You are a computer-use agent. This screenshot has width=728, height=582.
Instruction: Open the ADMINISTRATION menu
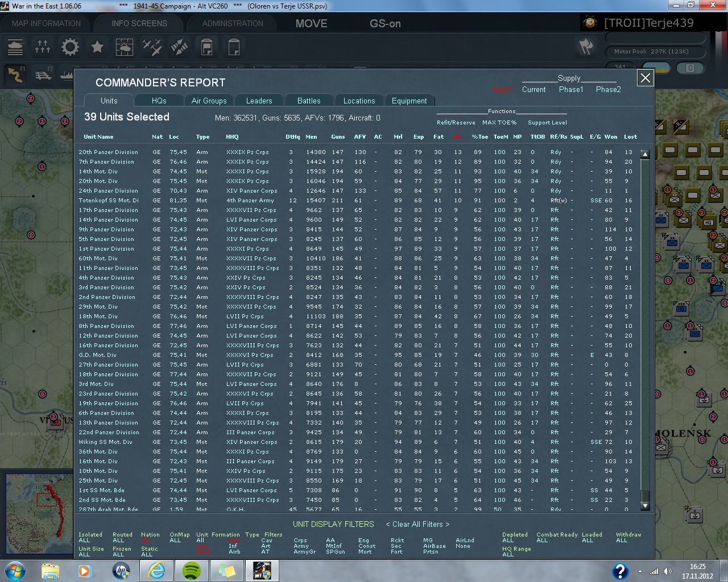233,23
